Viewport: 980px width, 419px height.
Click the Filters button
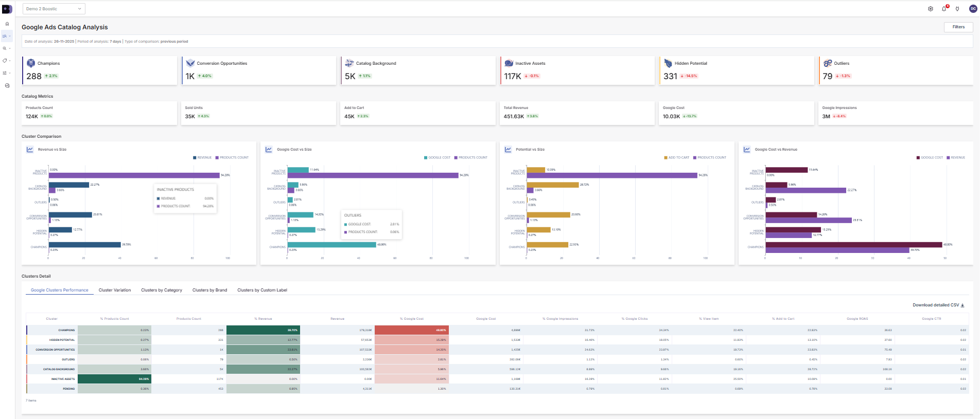(x=958, y=27)
